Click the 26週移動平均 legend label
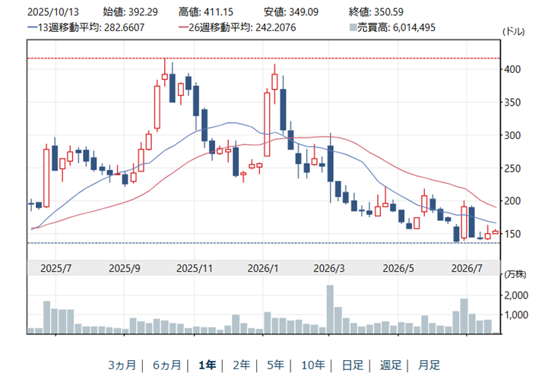Screen dimensions: 558x392 click(237, 27)
